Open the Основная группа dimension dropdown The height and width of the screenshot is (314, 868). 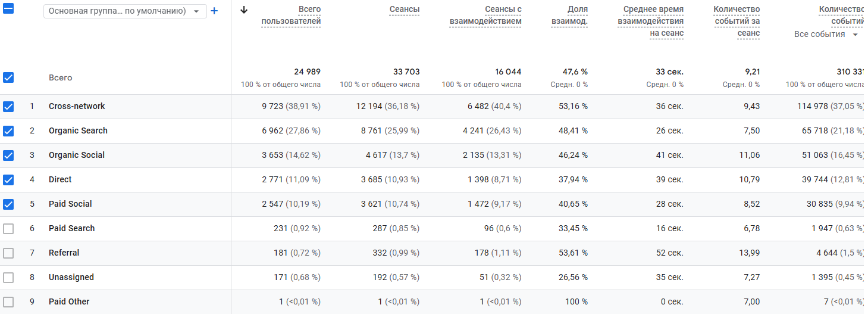coord(125,11)
